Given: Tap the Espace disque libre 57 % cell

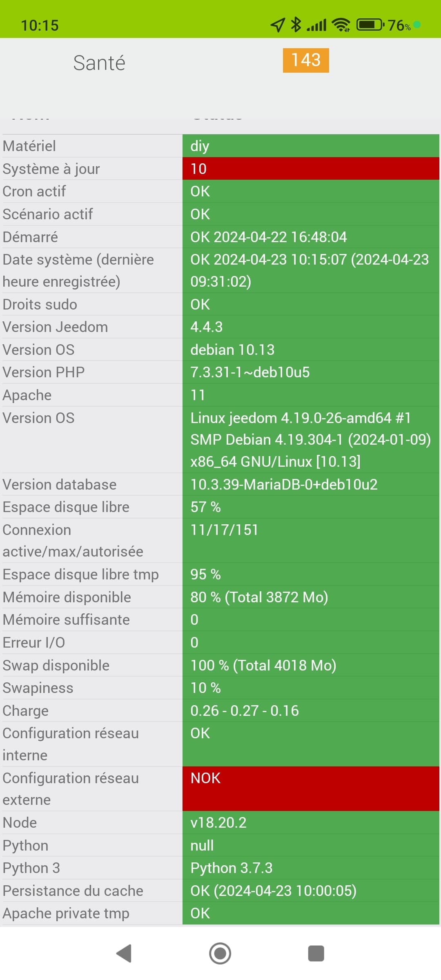Looking at the screenshot, I should point(311,507).
